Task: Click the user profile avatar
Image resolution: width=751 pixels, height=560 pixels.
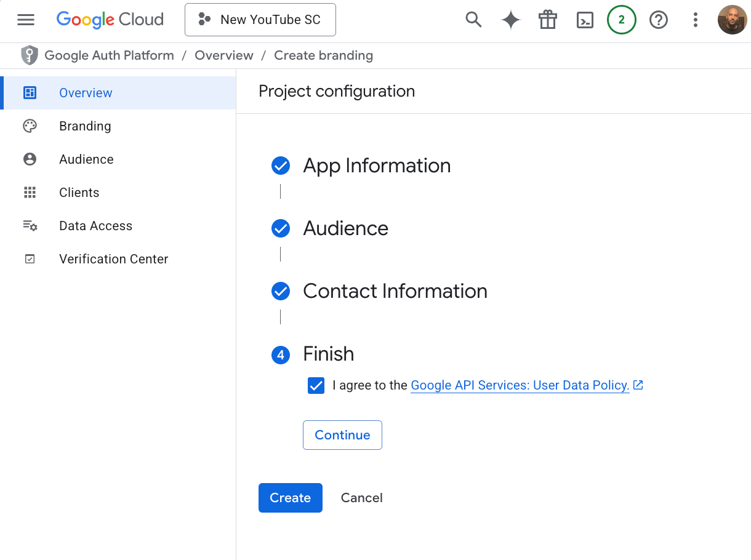Action: click(732, 20)
